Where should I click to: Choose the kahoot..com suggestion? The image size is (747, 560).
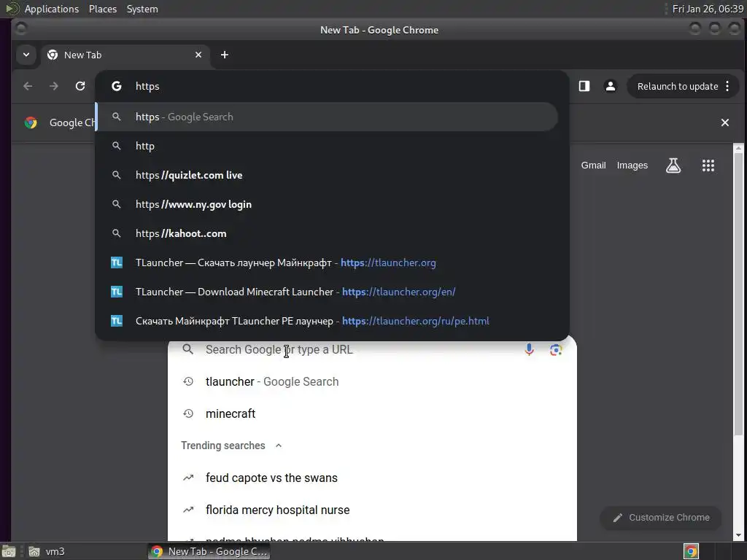[327, 233]
